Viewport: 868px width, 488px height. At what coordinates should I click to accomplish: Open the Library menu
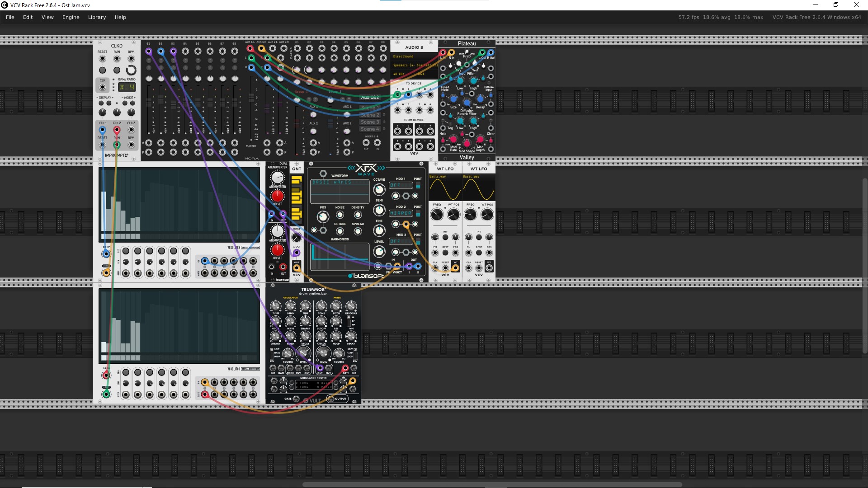pos(97,17)
